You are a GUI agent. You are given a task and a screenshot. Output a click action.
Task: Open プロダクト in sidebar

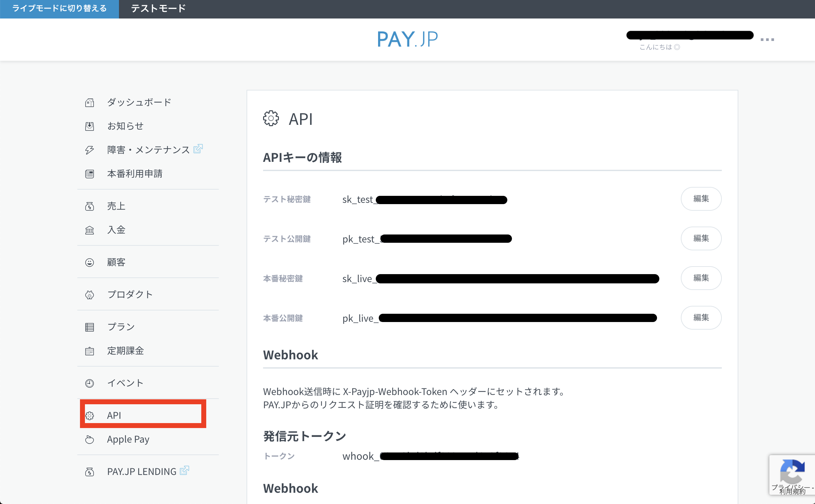click(130, 294)
